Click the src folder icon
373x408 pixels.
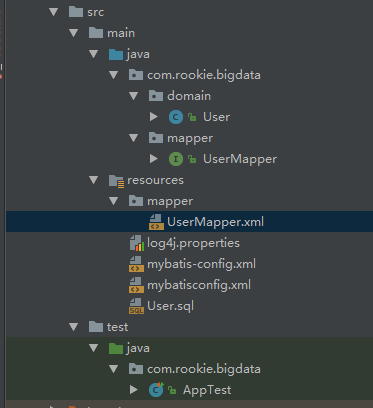coord(76,12)
